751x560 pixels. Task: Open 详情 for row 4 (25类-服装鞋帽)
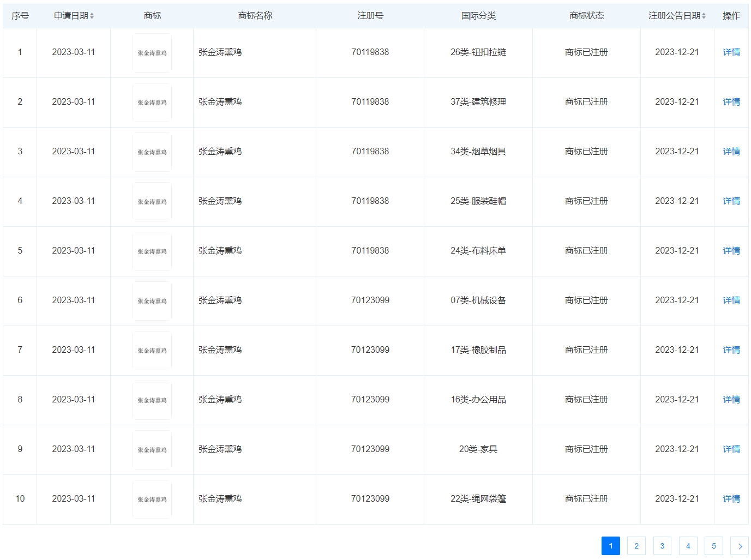coord(731,201)
